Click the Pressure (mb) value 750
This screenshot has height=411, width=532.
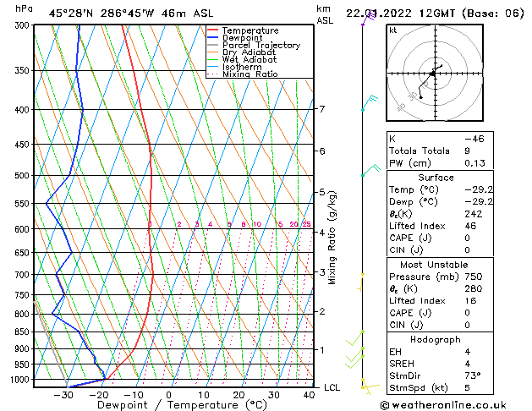pos(474,277)
